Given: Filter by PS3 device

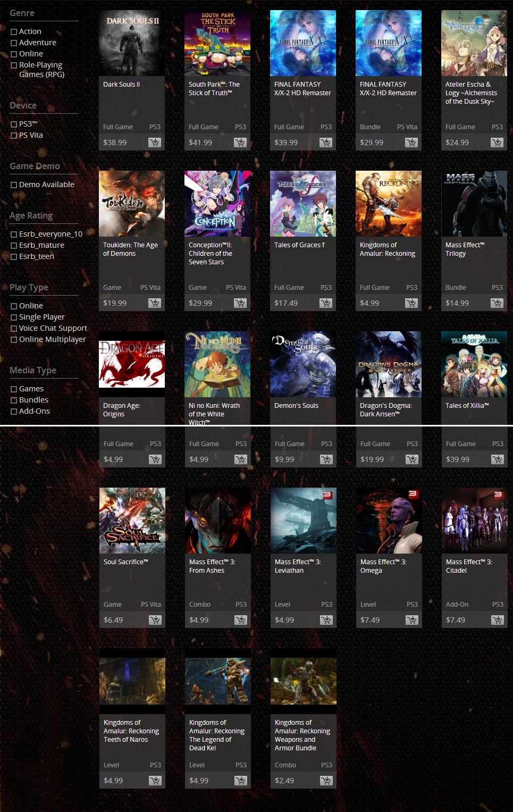Looking at the screenshot, I should (14, 124).
